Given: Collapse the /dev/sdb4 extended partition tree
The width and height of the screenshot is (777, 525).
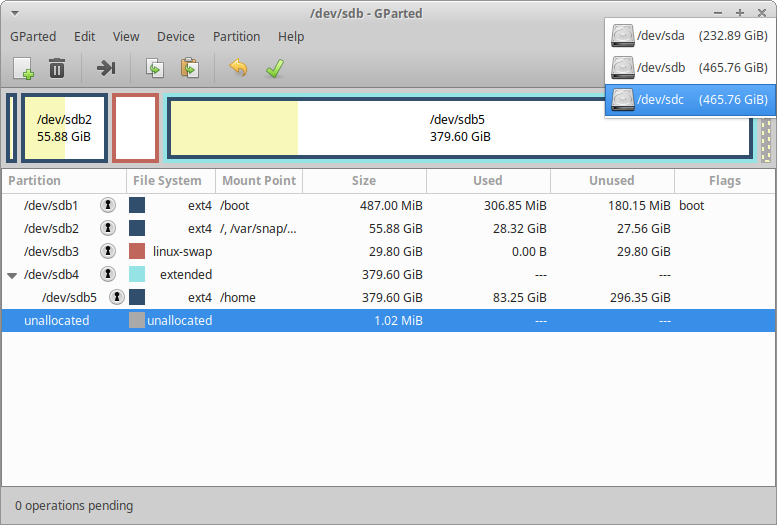Looking at the screenshot, I should coord(12,275).
